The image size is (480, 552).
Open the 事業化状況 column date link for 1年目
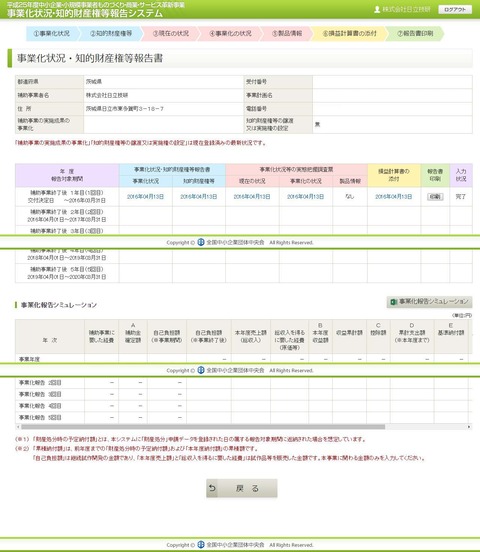click(145, 197)
